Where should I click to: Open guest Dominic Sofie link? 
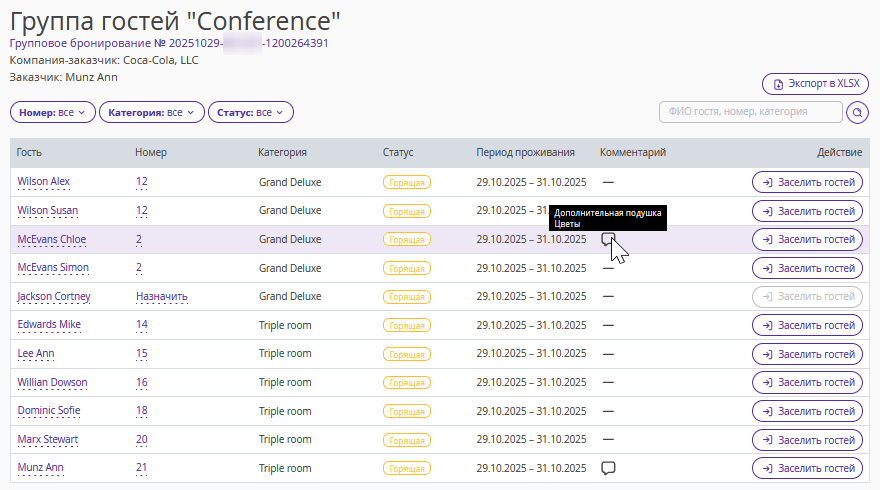click(48, 411)
